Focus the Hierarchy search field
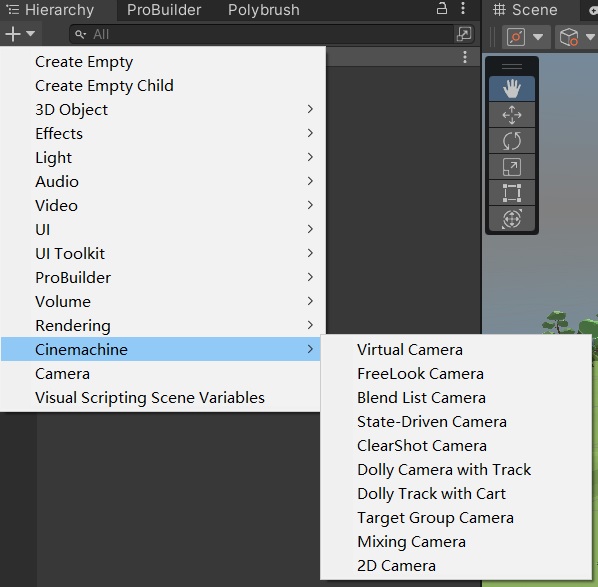Image resolution: width=598 pixels, height=587 pixels. pos(261,34)
